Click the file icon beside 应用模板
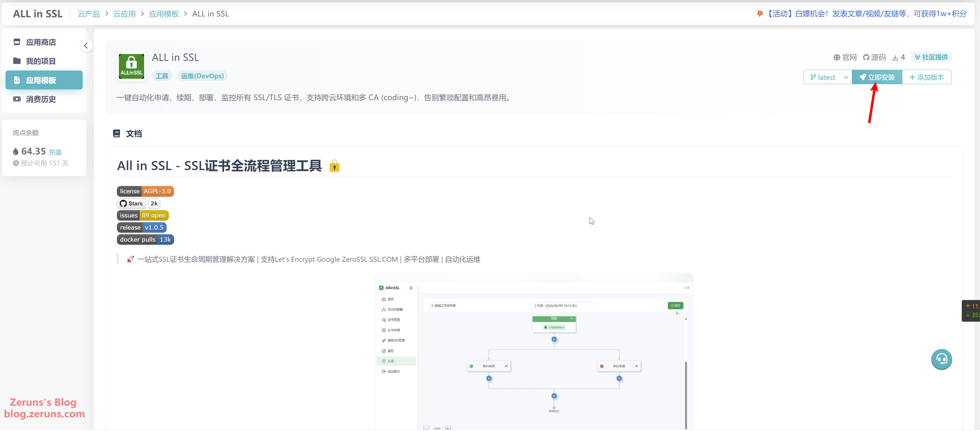980x431 pixels. (x=17, y=80)
